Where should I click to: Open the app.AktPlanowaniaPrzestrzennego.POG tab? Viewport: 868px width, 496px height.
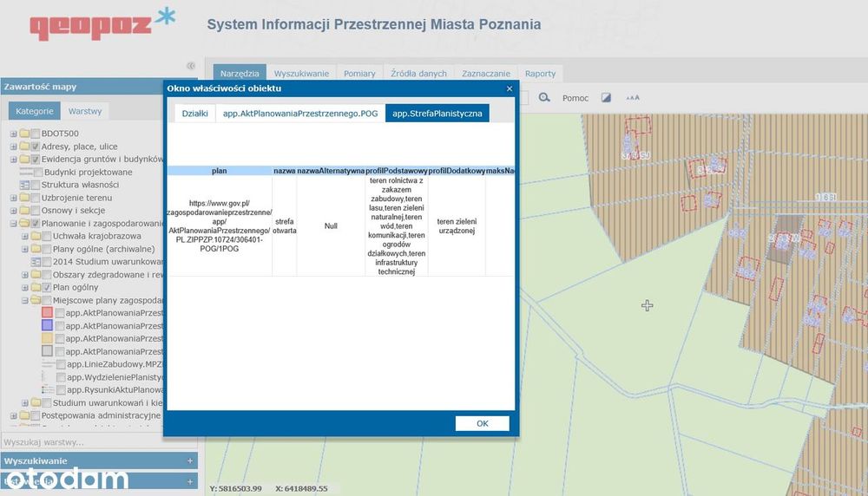tap(300, 114)
